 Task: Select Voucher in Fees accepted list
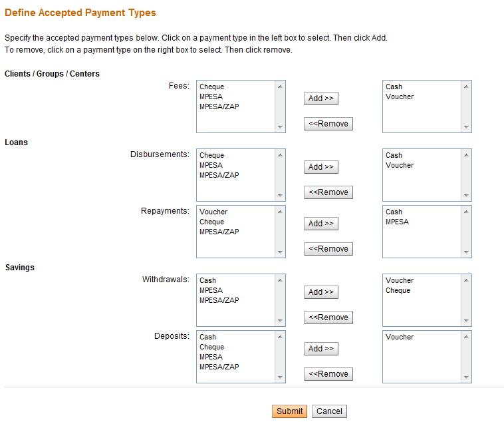pos(400,97)
